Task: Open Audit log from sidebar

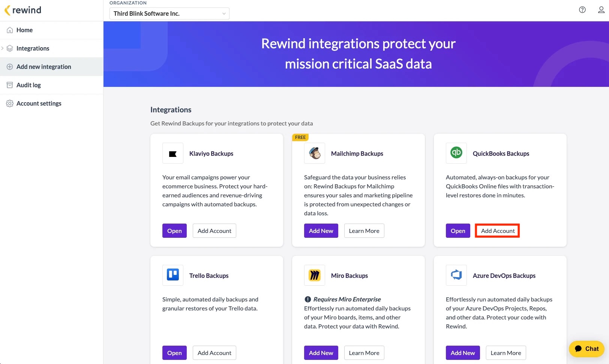Action: [28, 85]
